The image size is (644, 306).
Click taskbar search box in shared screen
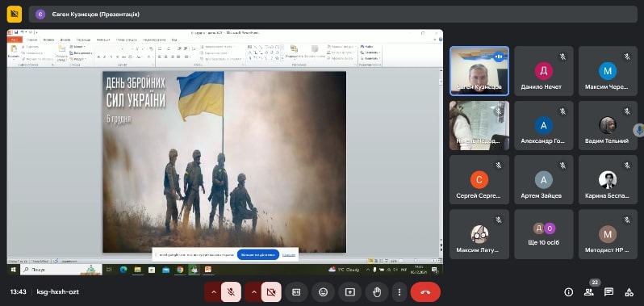coord(61,270)
